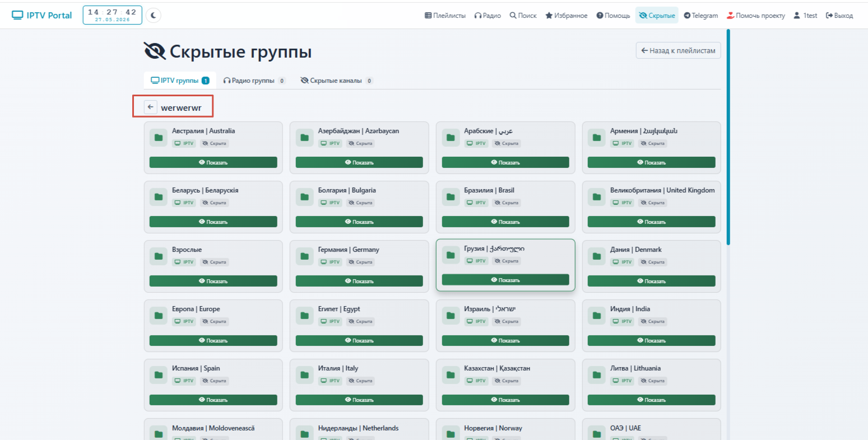Click folder icon of Азербайджан | Azərbaycan

pos(305,138)
